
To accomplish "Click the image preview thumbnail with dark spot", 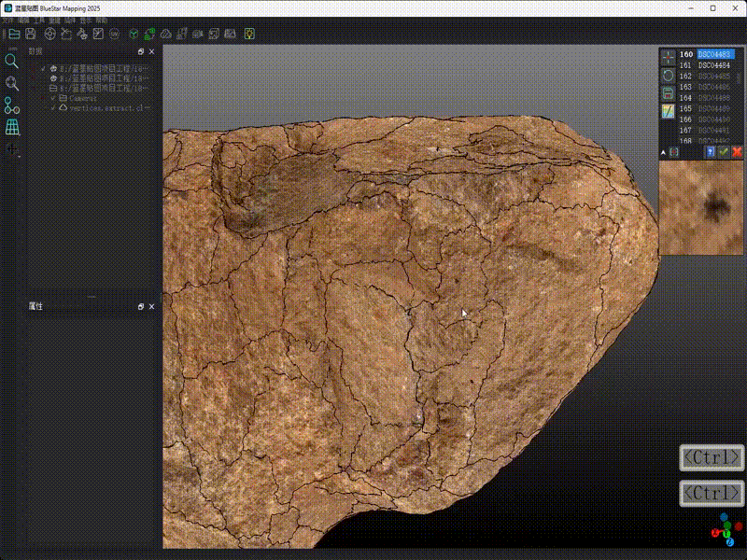I will pos(701,207).
